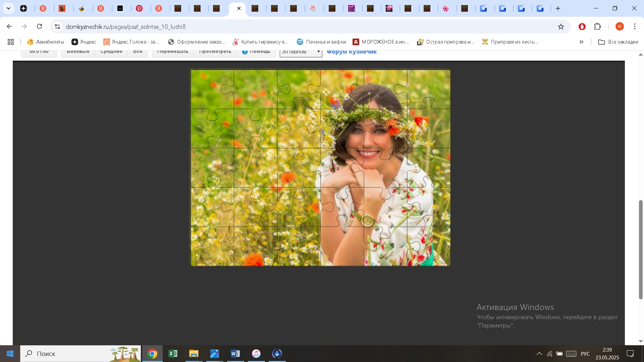Open the clock showing 2:39
The image size is (644, 362).
(x=607, y=354)
